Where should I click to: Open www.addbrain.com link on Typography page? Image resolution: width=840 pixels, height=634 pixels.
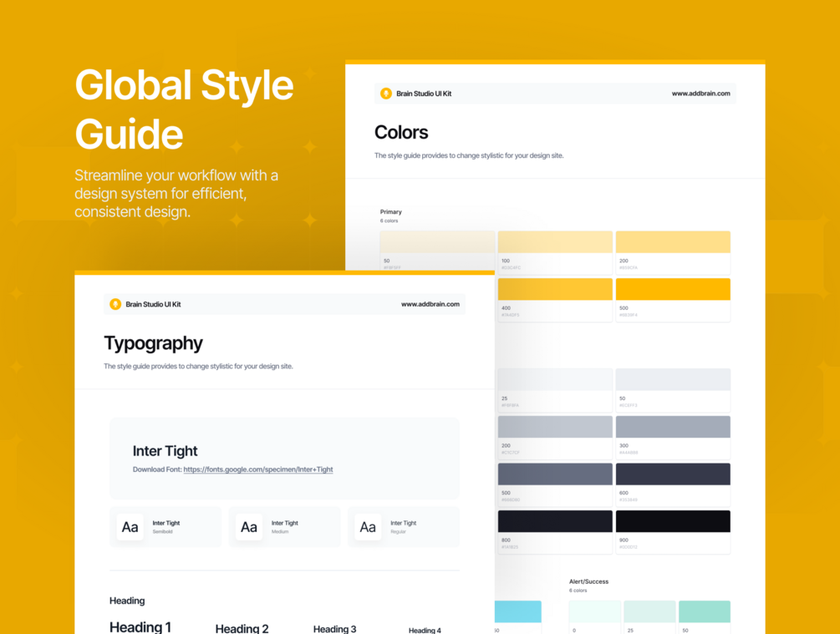[x=430, y=304]
